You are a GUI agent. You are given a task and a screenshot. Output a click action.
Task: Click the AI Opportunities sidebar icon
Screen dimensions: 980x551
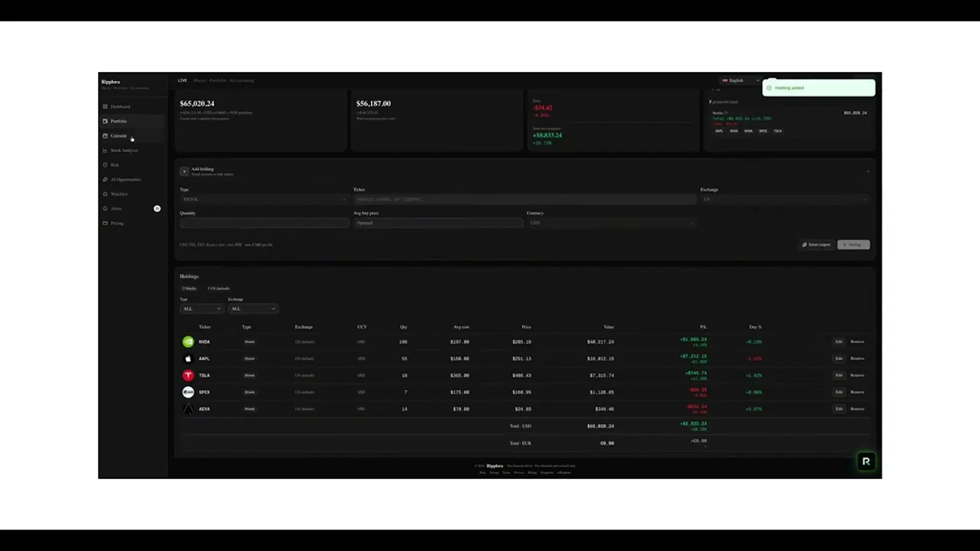pos(105,179)
